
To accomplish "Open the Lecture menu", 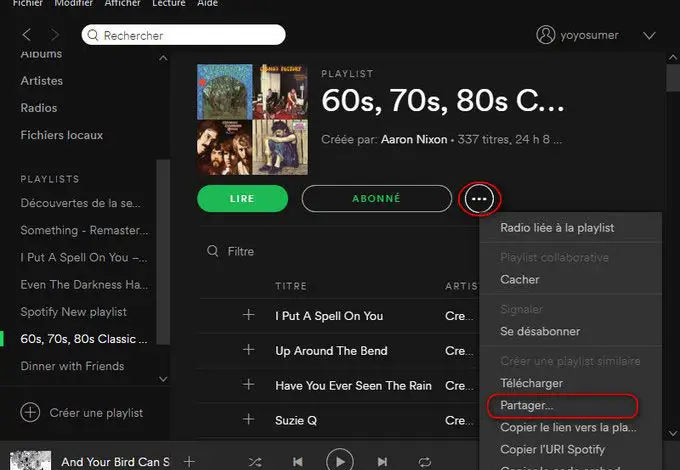I will [x=169, y=3].
